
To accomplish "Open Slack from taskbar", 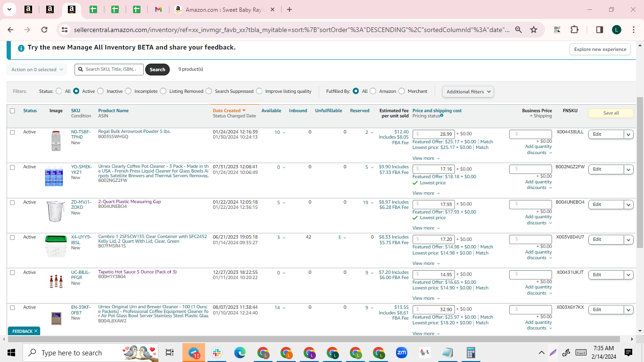I will coord(217,353).
